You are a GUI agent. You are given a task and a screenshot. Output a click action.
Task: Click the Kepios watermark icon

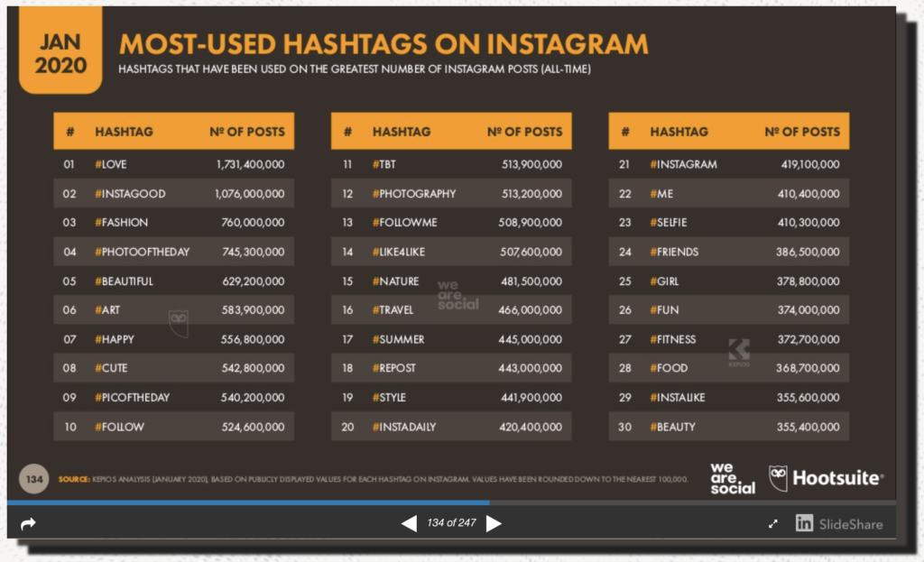[738, 353]
